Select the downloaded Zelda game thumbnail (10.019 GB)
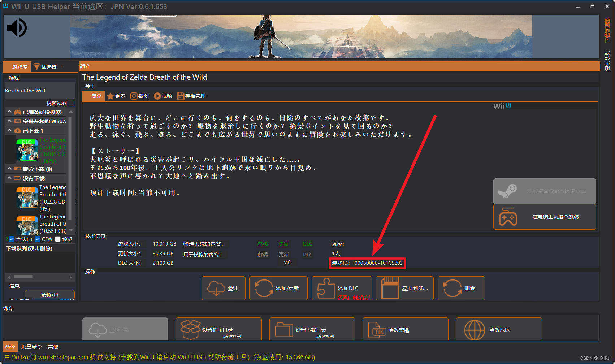Screen dimensions: 615x364 click(27, 150)
